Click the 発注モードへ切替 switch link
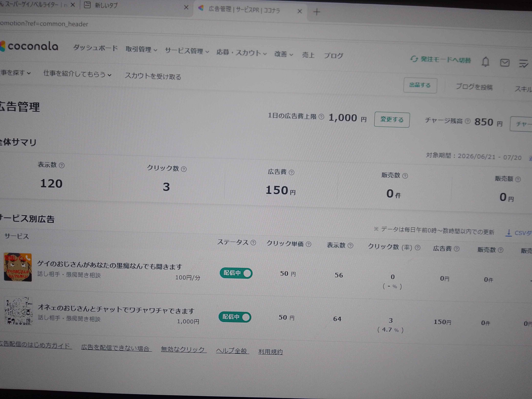 441,59
